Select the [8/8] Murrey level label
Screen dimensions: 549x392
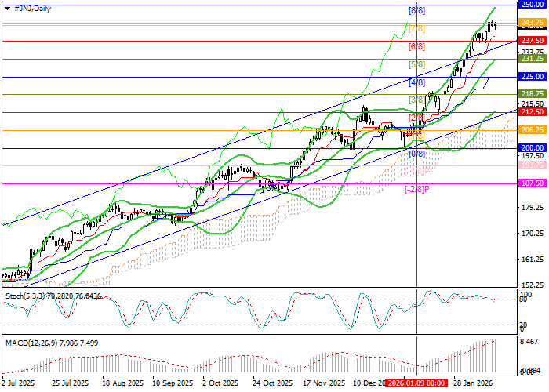pyautogui.click(x=417, y=11)
